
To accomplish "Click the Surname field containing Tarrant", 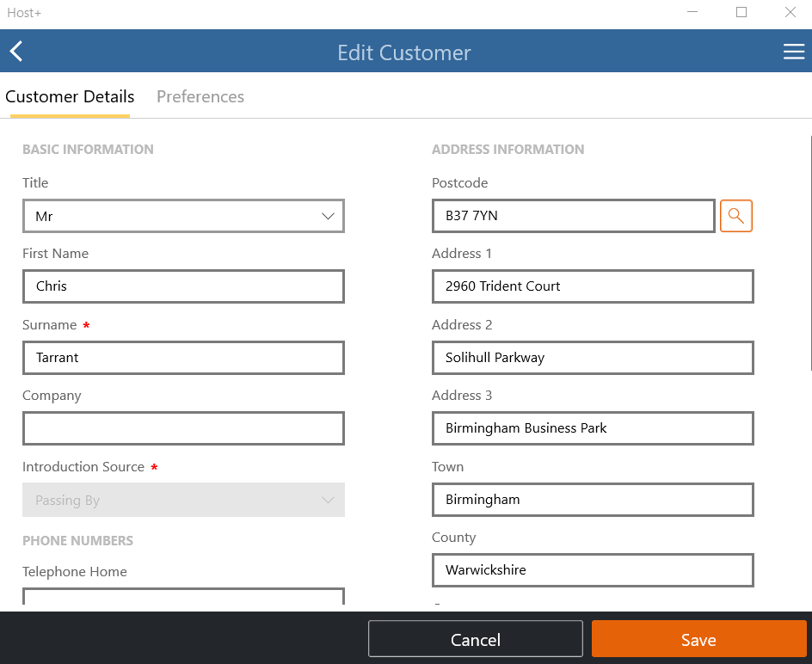I will point(183,358).
